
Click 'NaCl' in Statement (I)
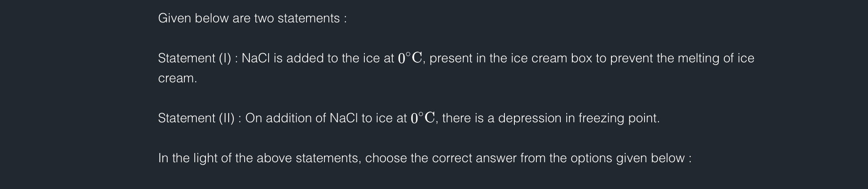[x=256, y=58]
